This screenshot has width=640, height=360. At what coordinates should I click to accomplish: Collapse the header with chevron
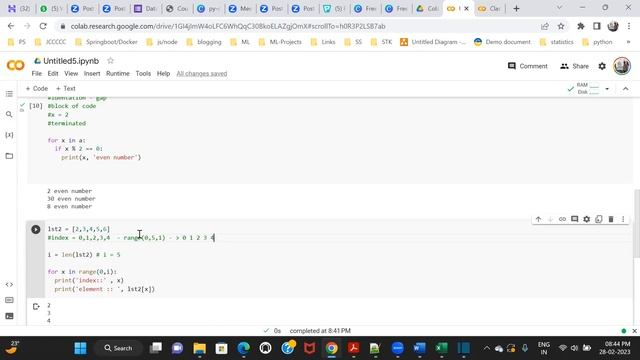(625, 89)
